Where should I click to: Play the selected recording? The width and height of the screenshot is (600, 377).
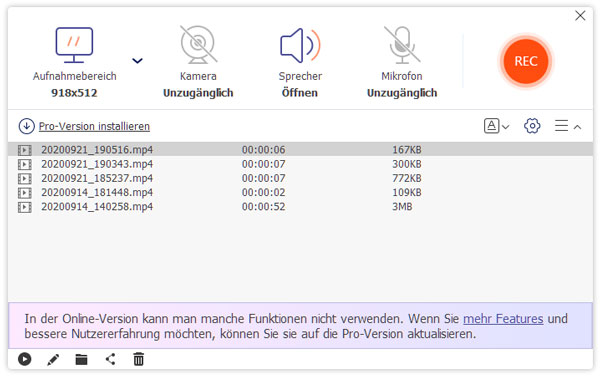click(24, 359)
